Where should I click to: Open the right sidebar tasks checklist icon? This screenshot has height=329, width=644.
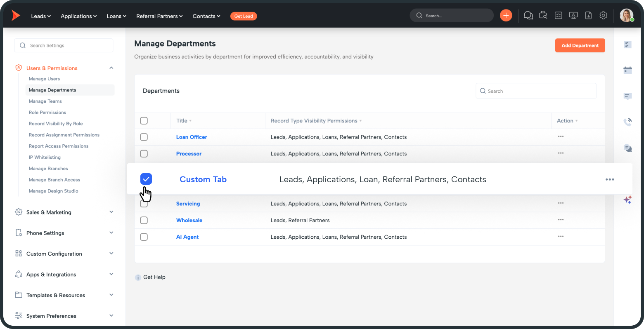click(627, 45)
